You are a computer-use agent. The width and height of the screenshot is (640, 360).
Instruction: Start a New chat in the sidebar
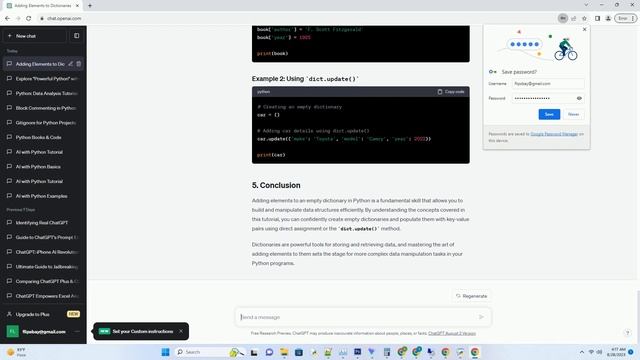point(35,36)
